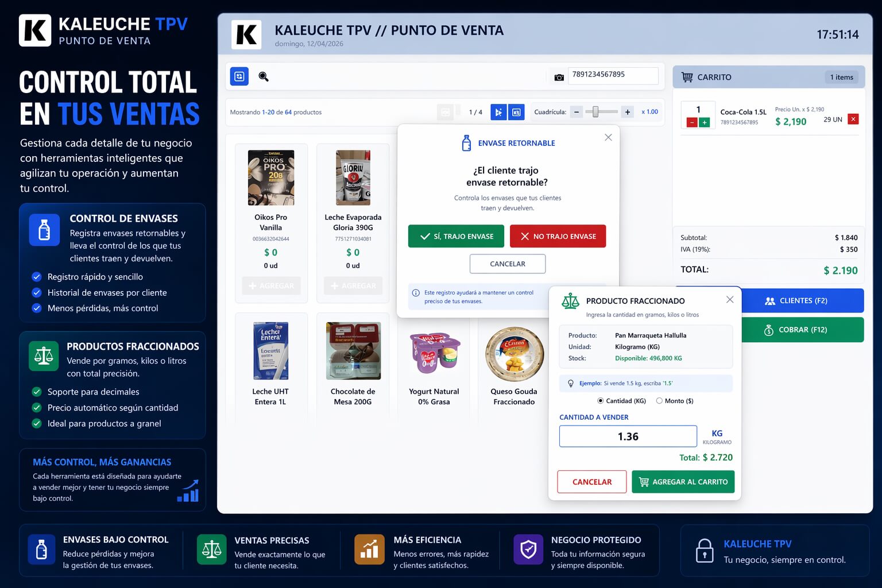The image size is (882, 588).
Task: Select the Cantidad (KG) radio option
Action: (601, 401)
